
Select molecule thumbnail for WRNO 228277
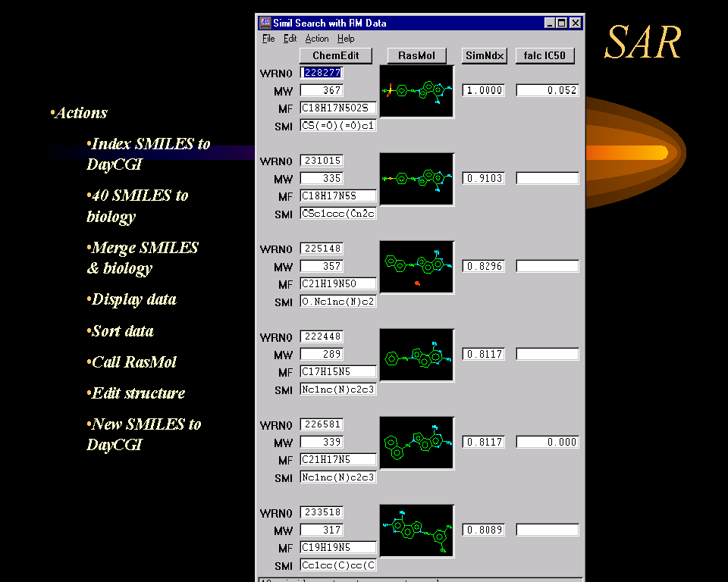point(416,91)
